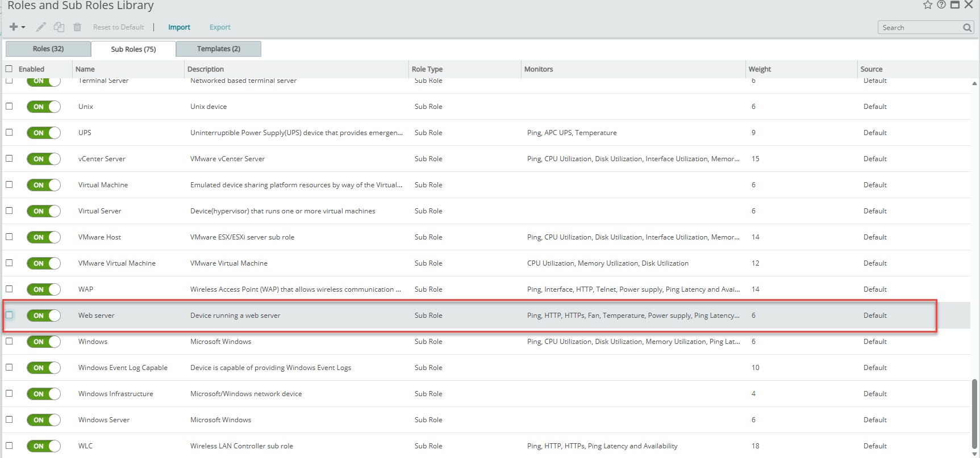Click the Source column header

tap(871, 69)
